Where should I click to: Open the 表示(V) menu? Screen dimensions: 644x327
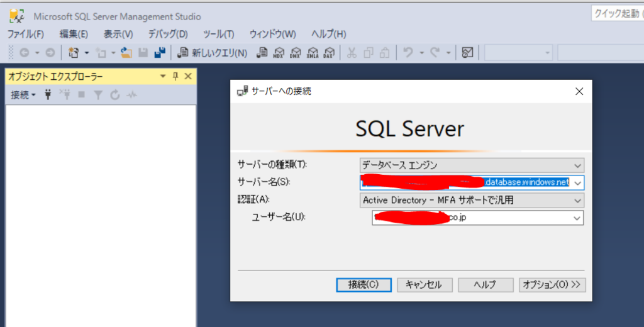click(x=118, y=34)
